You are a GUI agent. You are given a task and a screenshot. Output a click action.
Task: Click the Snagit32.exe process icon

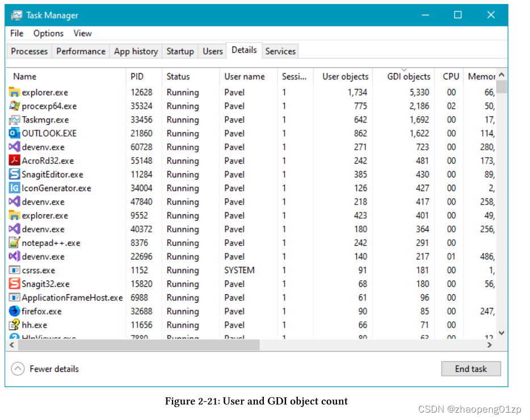(x=14, y=283)
